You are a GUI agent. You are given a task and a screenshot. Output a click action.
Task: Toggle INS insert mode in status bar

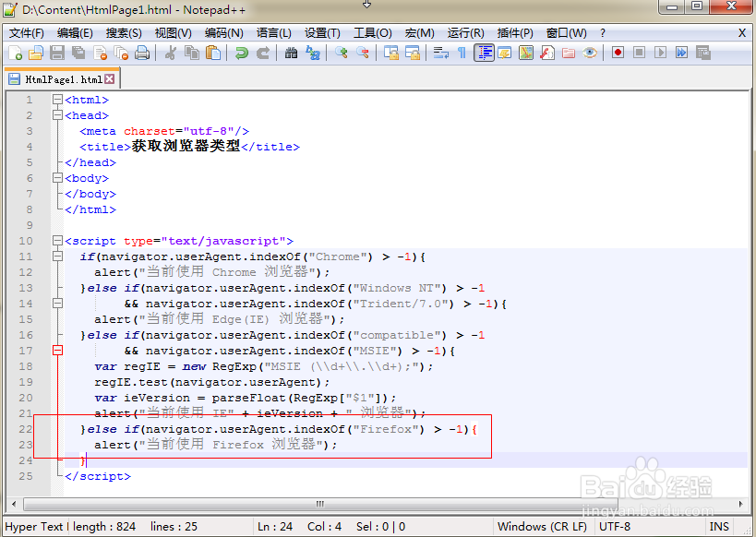coord(719,527)
